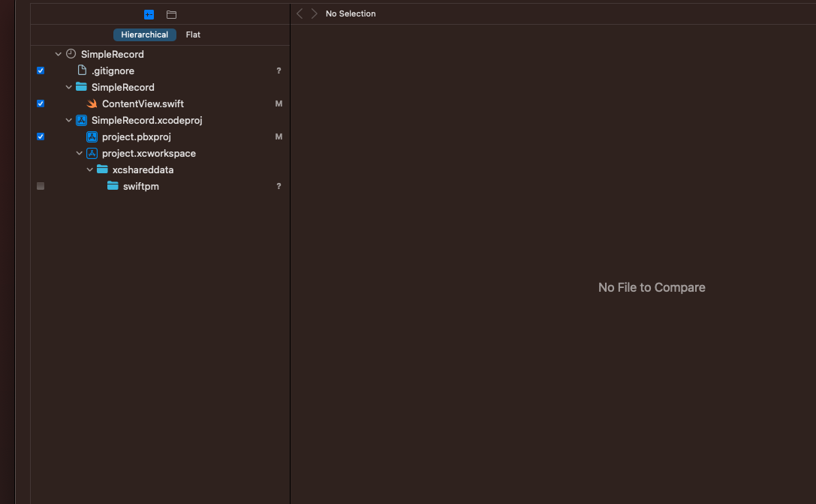Click the SimpleRecord.xcodeproj project icon
816x504 pixels.
(81, 120)
